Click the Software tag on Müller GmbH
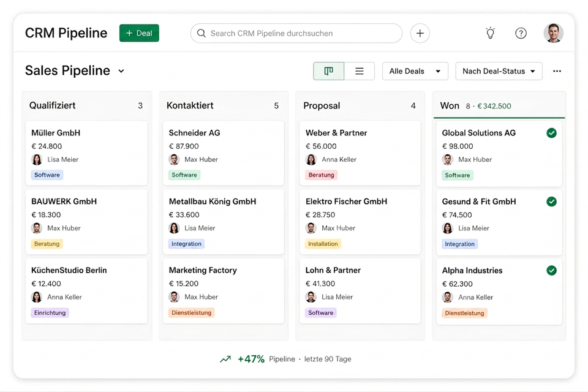The image size is (588, 392). coord(47,175)
